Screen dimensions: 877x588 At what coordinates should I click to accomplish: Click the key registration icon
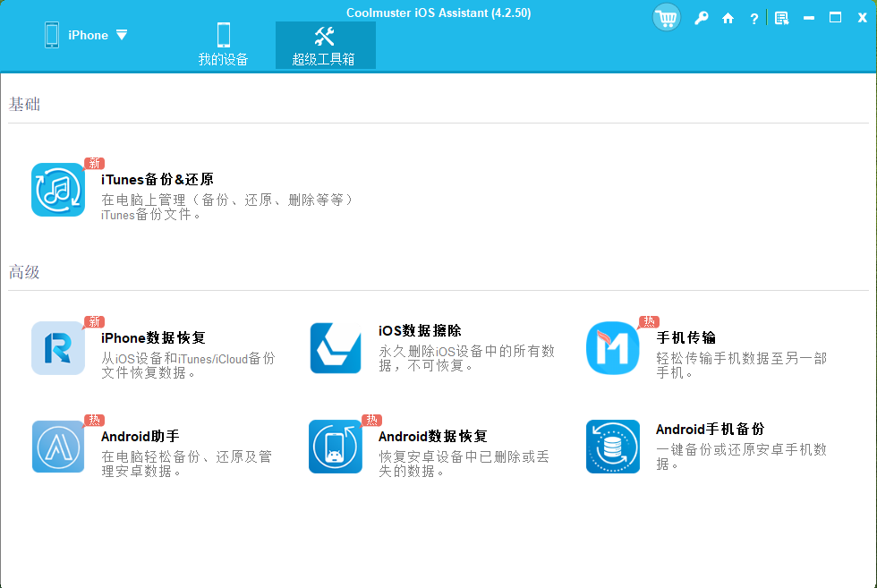tap(701, 19)
